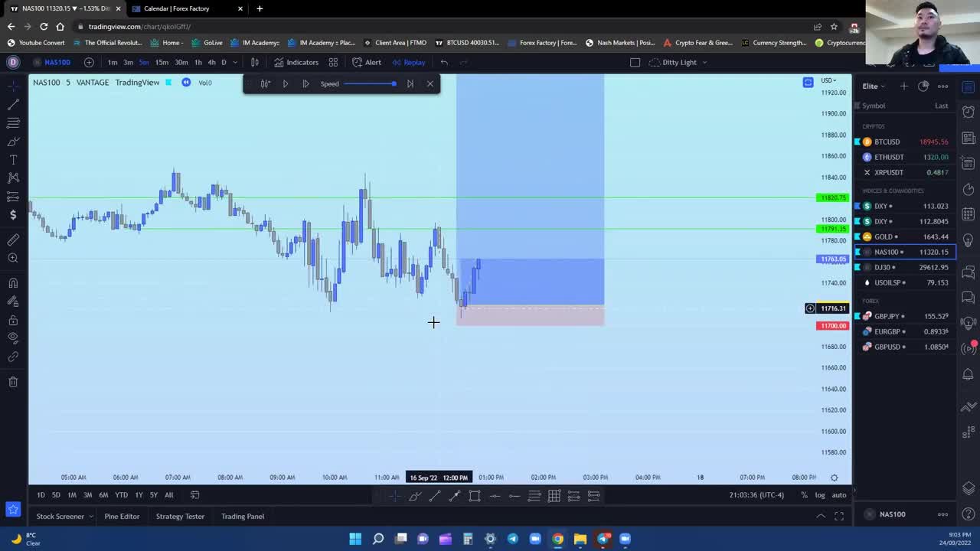Open the Trading Panel tab

(243, 517)
